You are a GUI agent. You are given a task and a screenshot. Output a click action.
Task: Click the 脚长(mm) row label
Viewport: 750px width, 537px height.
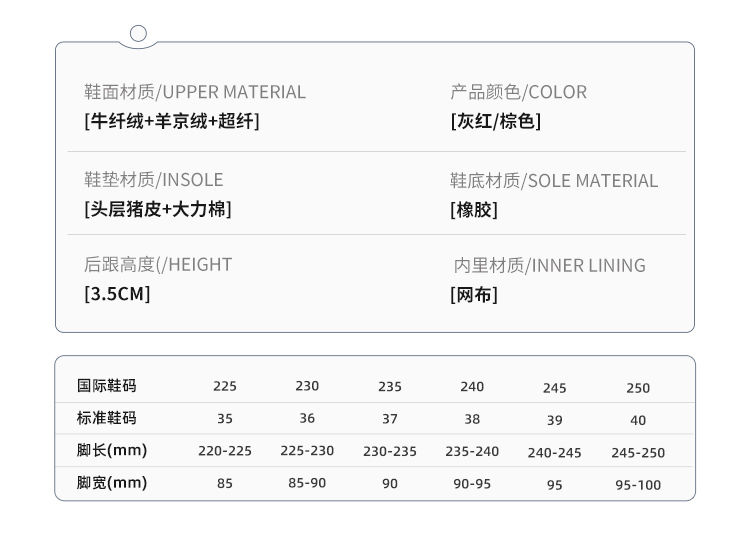point(112,450)
